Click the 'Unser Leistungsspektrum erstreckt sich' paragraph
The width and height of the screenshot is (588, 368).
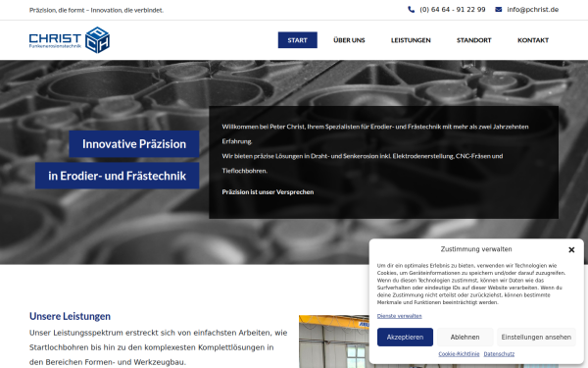coord(158,347)
